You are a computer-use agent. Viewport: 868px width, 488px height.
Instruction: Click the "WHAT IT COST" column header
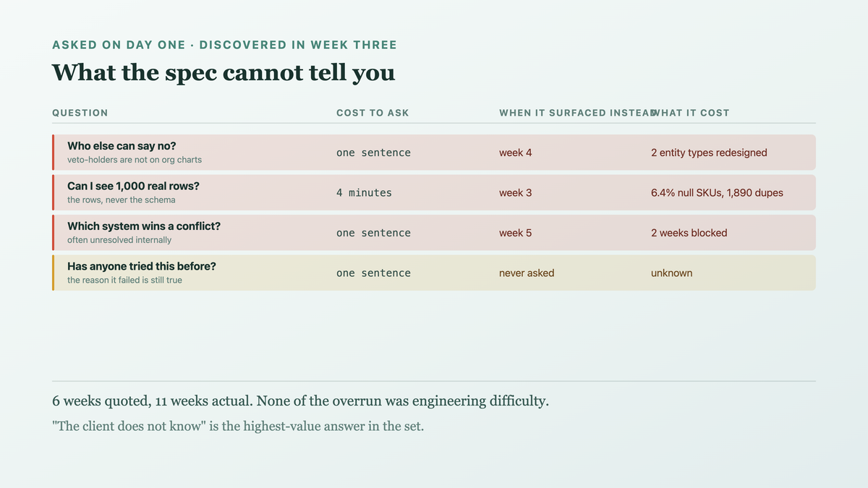tap(690, 113)
